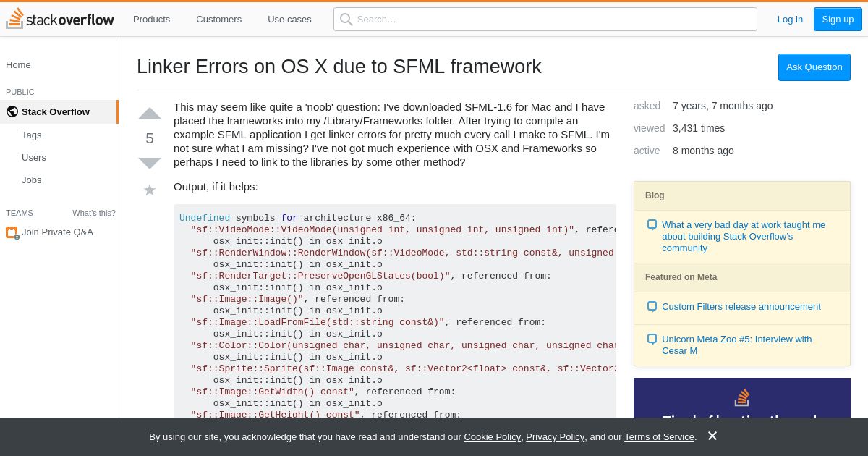Dismiss the cookie notice banner
This screenshot has height=456, width=868.
(x=712, y=436)
